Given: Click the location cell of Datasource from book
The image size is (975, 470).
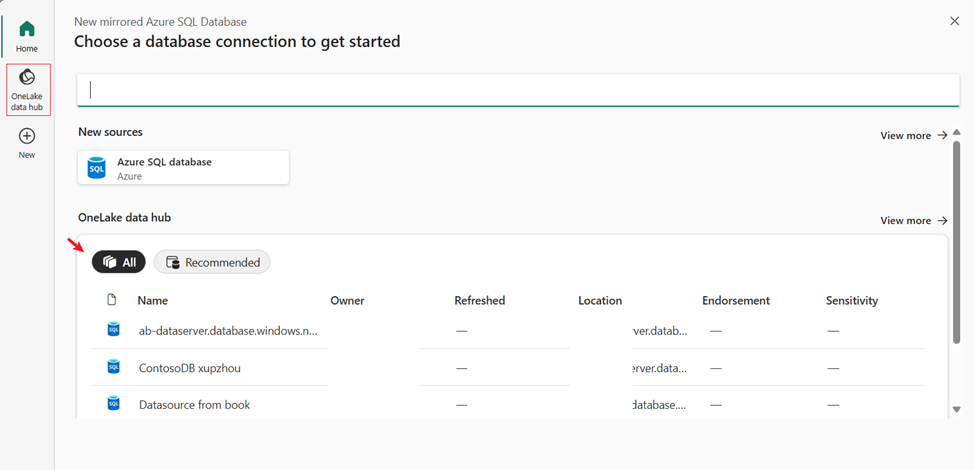Looking at the screenshot, I should click(660, 405).
